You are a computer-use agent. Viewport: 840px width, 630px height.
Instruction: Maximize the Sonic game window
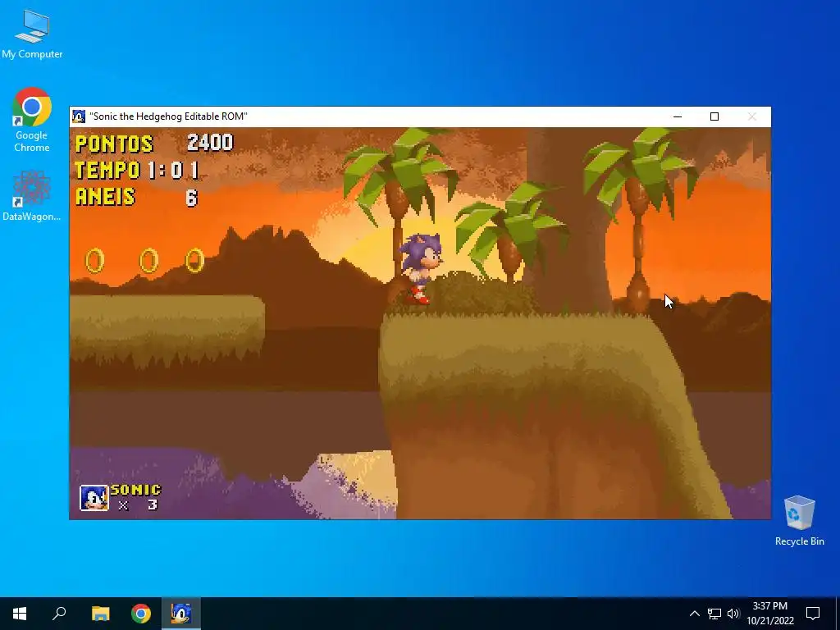[x=714, y=116]
